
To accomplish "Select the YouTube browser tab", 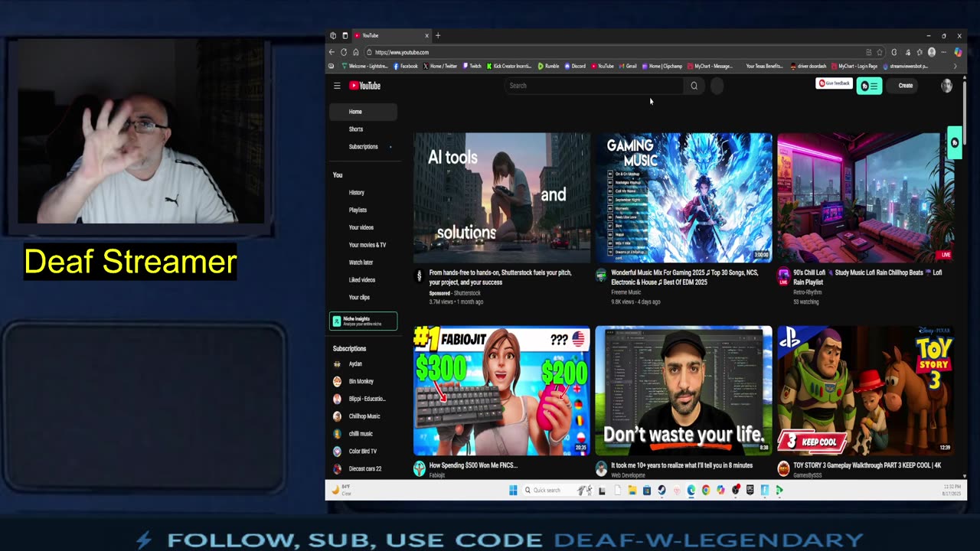I will coord(390,35).
